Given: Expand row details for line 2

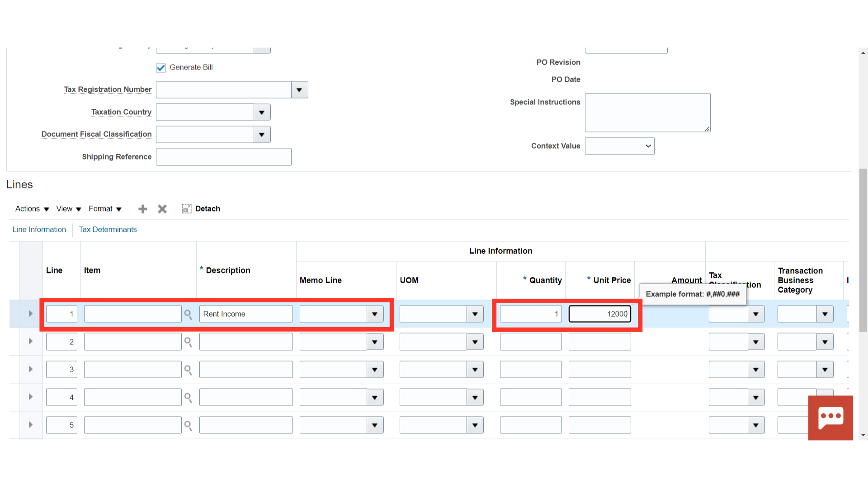Looking at the screenshot, I should pos(31,341).
